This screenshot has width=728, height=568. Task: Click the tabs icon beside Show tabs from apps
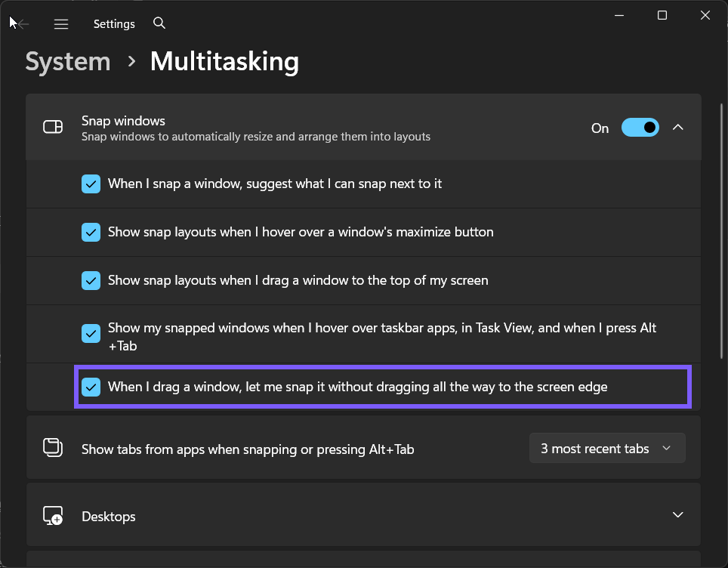(53, 448)
